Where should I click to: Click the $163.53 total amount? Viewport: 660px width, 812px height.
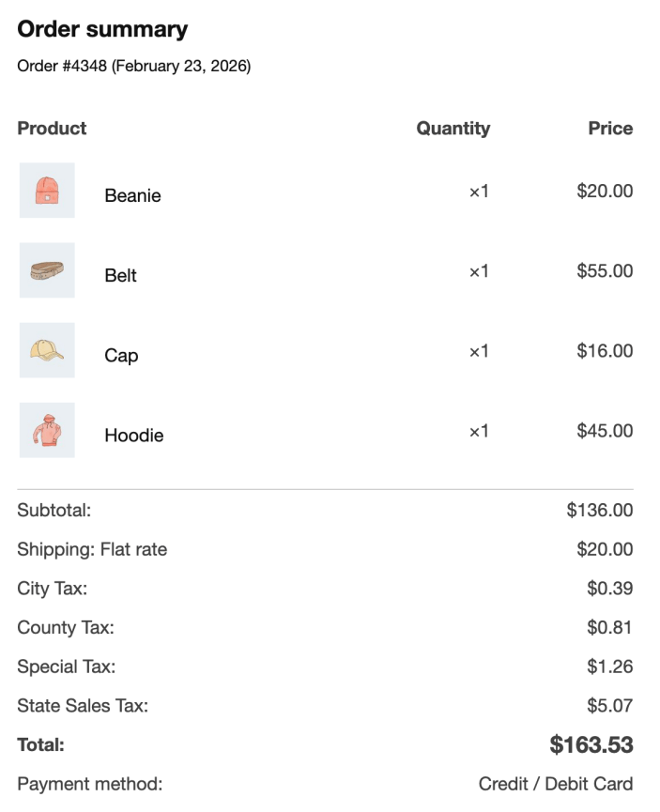pyautogui.click(x=591, y=745)
